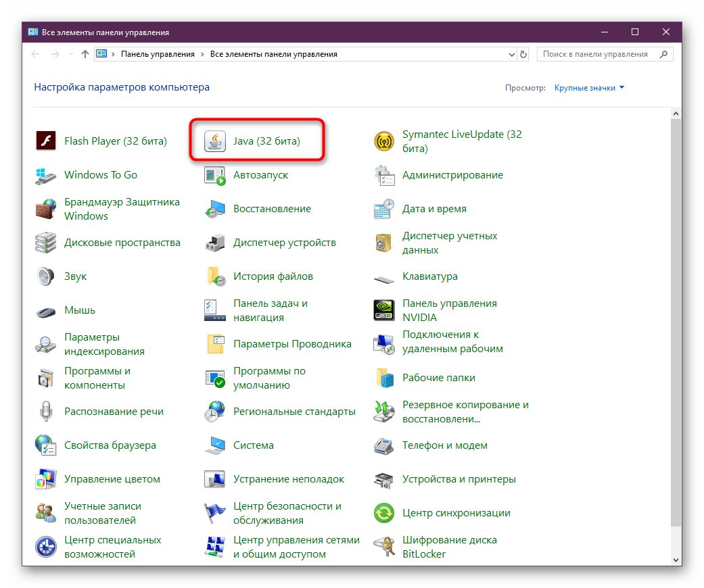Click the refresh button beside address bar
Viewport: 704px width, 588px height.
pyautogui.click(x=523, y=54)
